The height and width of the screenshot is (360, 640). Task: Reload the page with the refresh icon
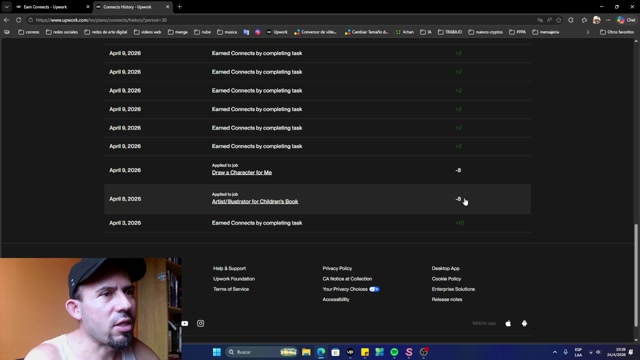point(19,20)
